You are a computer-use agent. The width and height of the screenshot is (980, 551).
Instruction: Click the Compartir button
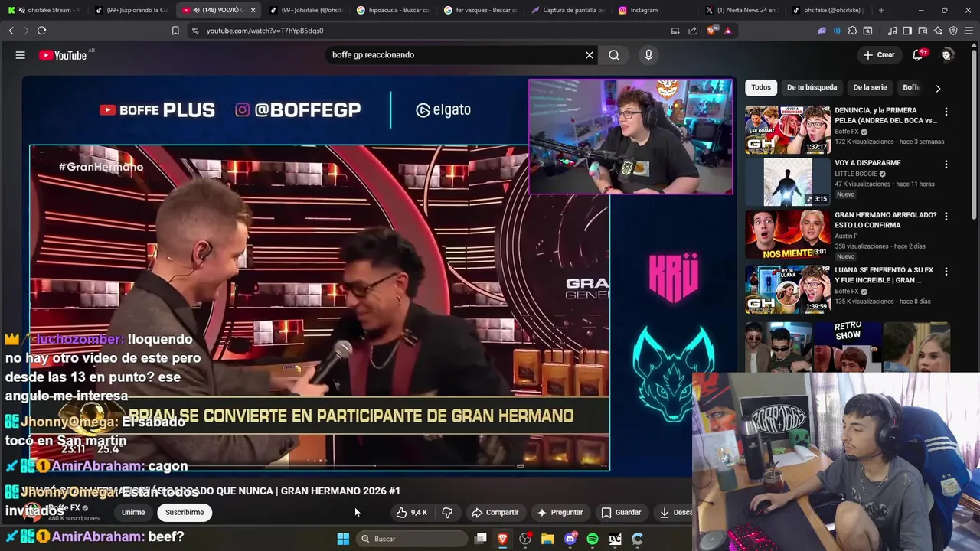tap(495, 512)
